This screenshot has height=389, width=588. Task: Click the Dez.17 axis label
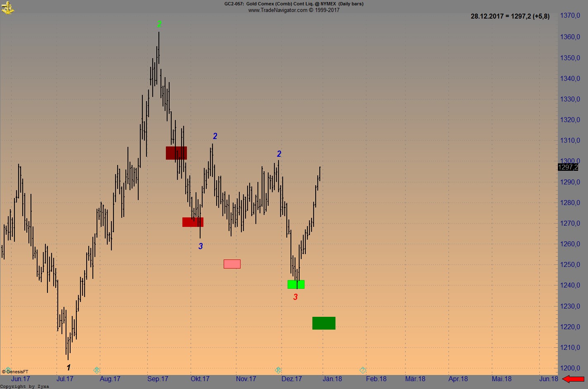coord(292,379)
